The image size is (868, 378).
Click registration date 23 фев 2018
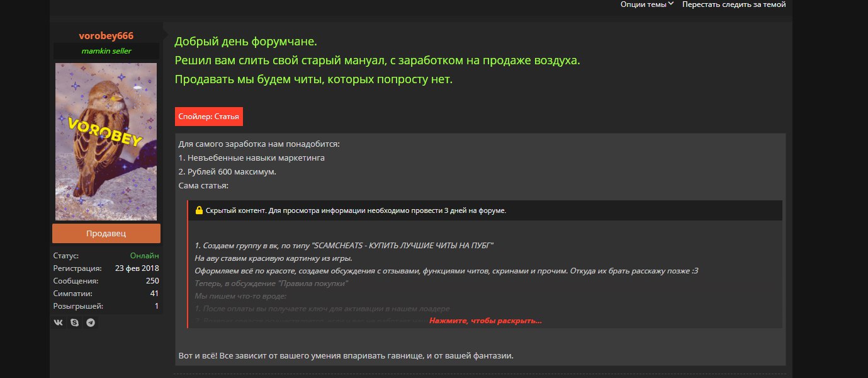(137, 268)
